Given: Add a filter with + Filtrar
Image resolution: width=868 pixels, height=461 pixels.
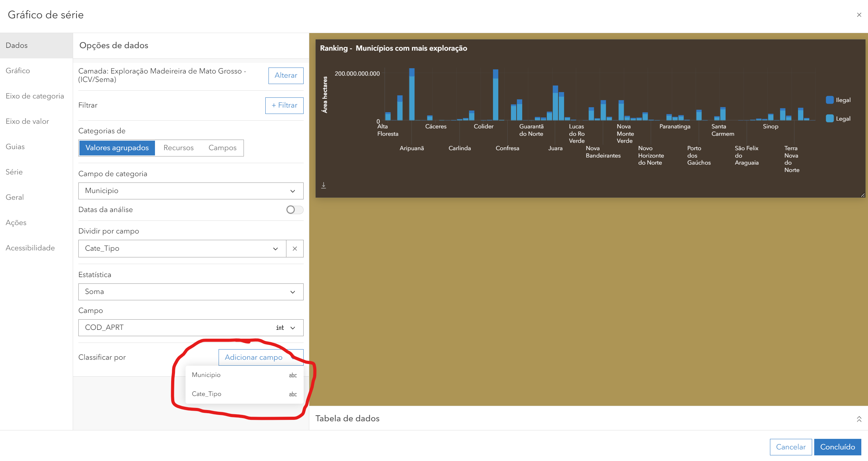Looking at the screenshot, I should pyautogui.click(x=284, y=105).
